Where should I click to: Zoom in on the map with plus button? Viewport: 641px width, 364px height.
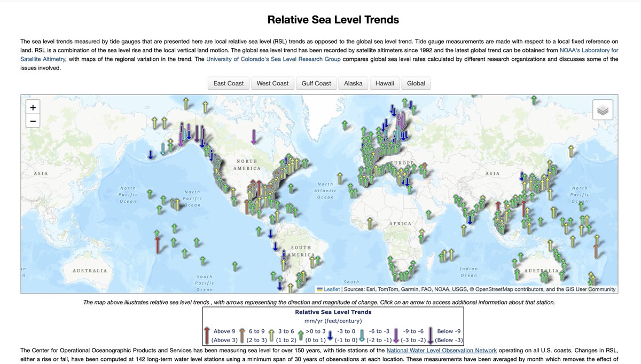tap(33, 107)
